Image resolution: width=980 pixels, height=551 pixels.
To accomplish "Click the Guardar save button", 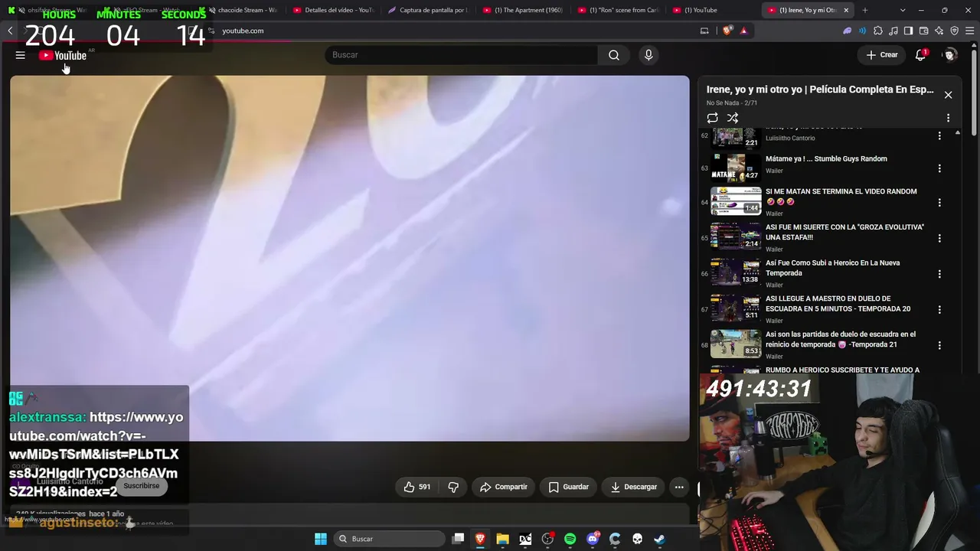I will [569, 487].
